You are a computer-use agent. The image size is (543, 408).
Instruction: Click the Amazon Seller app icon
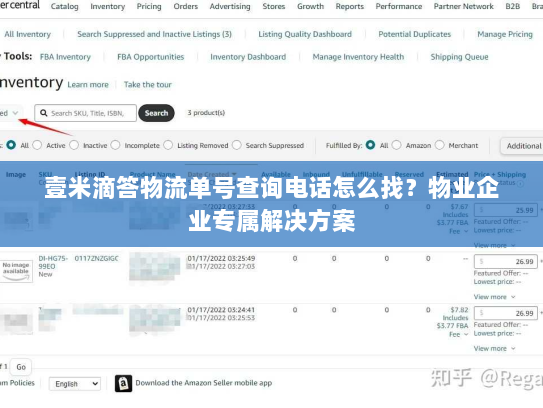click(x=123, y=383)
